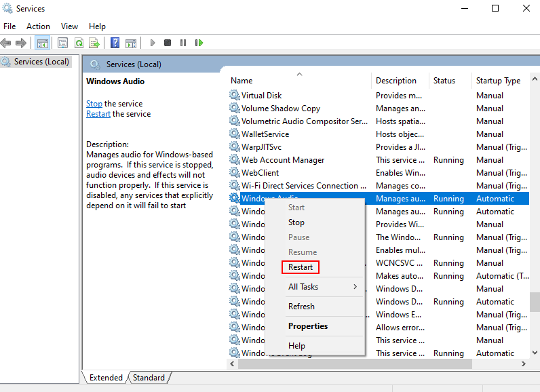The image size is (540, 392).
Task: Sort by the Status column header
Action: [450, 81]
